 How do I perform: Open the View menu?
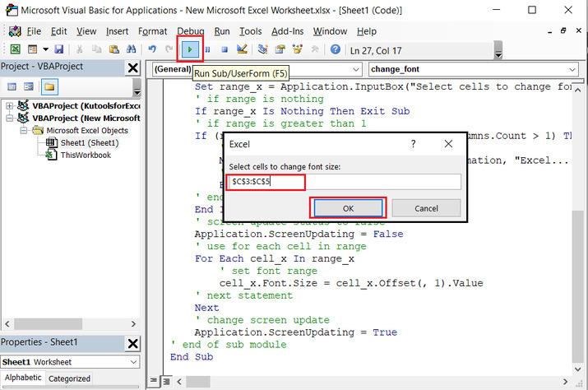coord(86,31)
